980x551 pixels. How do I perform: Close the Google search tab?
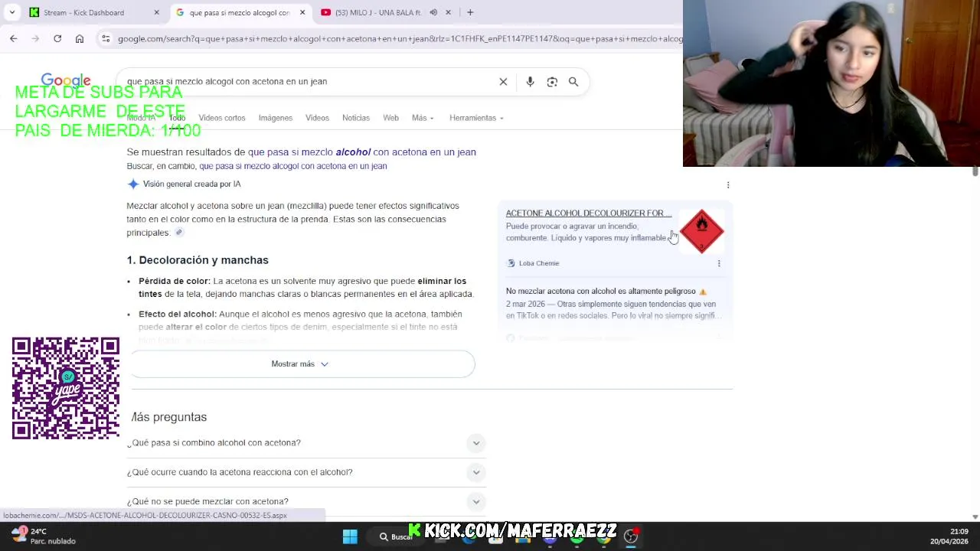pyautogui.click(x=302, y=12)
